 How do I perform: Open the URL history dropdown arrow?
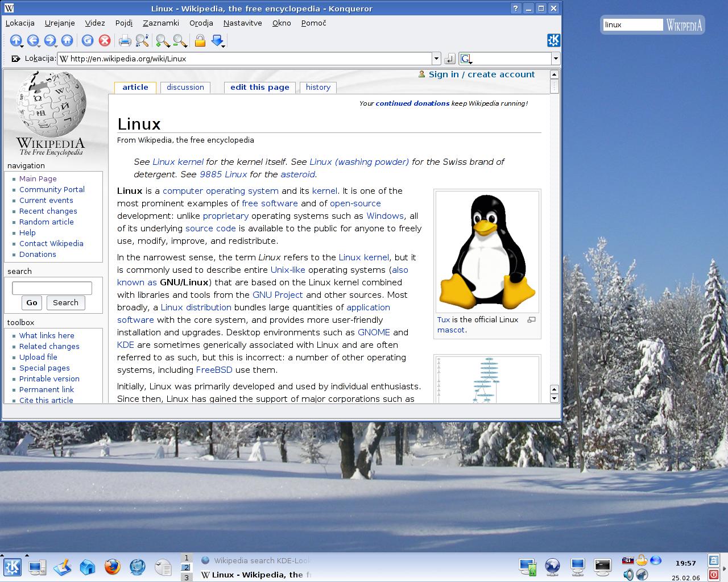click(436, 59)
